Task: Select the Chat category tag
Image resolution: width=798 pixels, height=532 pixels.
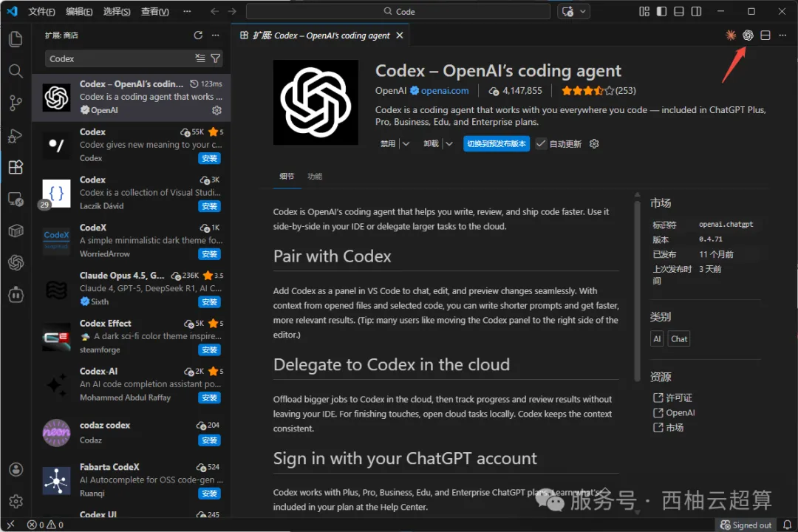Action: (x=679, y=338)
